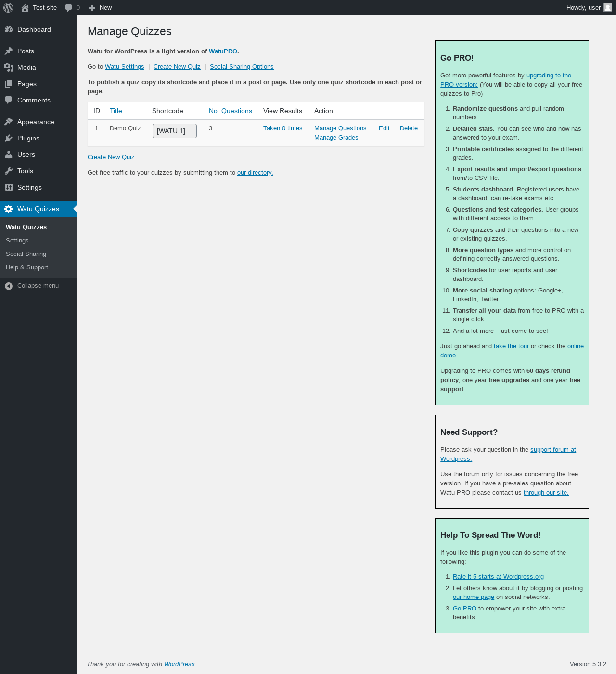Click the user avatar in top right
Screen dimensions: 616x674
point(608,7)
